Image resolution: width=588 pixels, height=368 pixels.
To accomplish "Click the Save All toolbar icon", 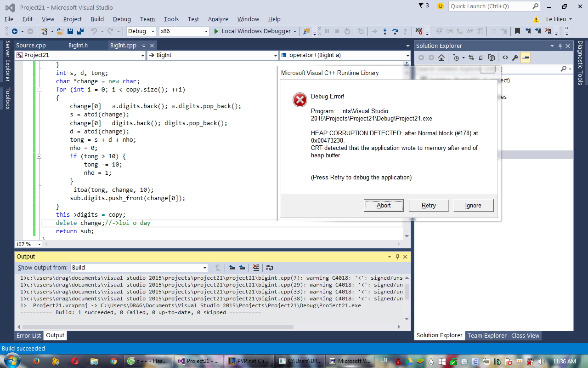I will point(80,31).
